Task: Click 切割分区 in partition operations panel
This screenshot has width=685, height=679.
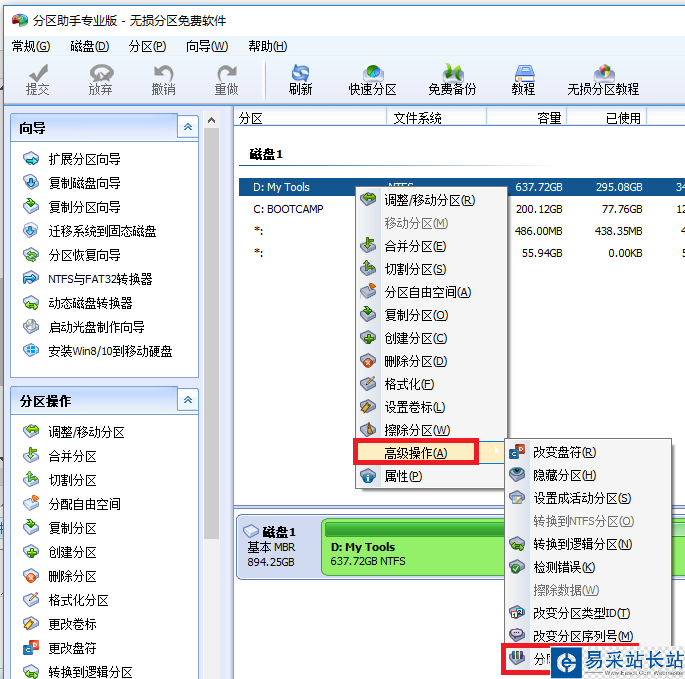Action: point(60,480)
